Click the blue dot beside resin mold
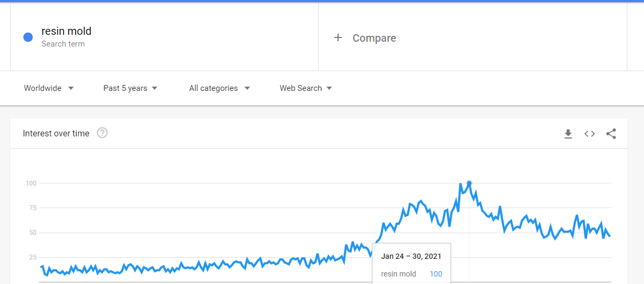Image resolution: width=644 pixels, height=284 pixels. tap(28, 37)
